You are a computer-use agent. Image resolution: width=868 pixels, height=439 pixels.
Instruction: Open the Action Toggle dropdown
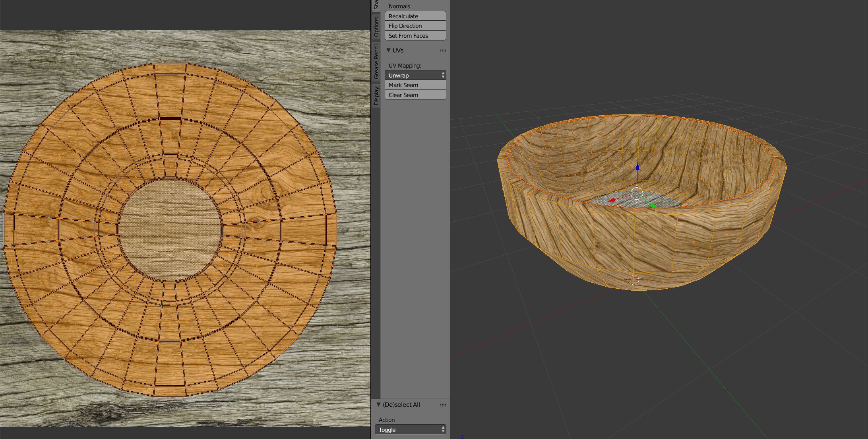410,429
